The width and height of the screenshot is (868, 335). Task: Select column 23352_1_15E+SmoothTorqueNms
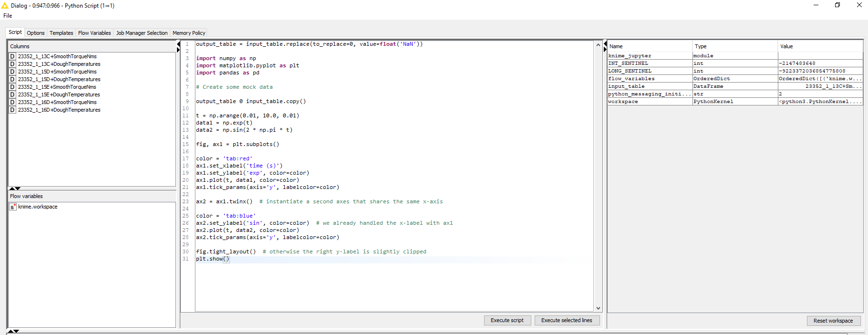tap(57, 87)
